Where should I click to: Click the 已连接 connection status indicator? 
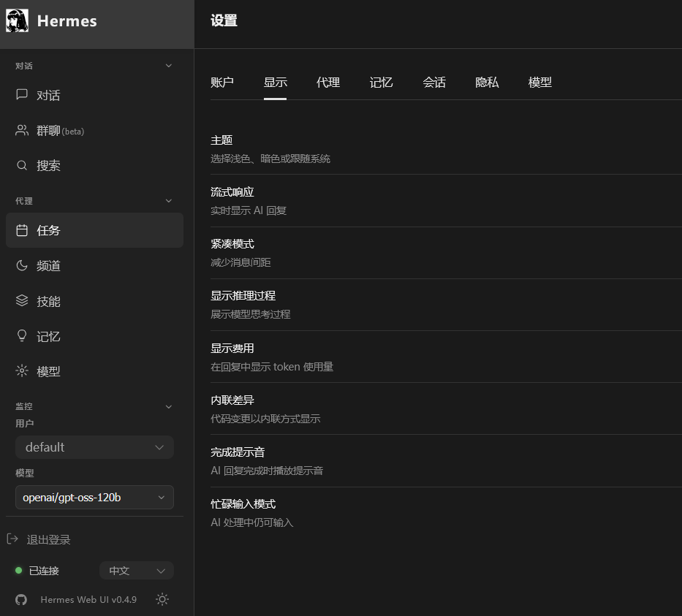coord(37,570)
